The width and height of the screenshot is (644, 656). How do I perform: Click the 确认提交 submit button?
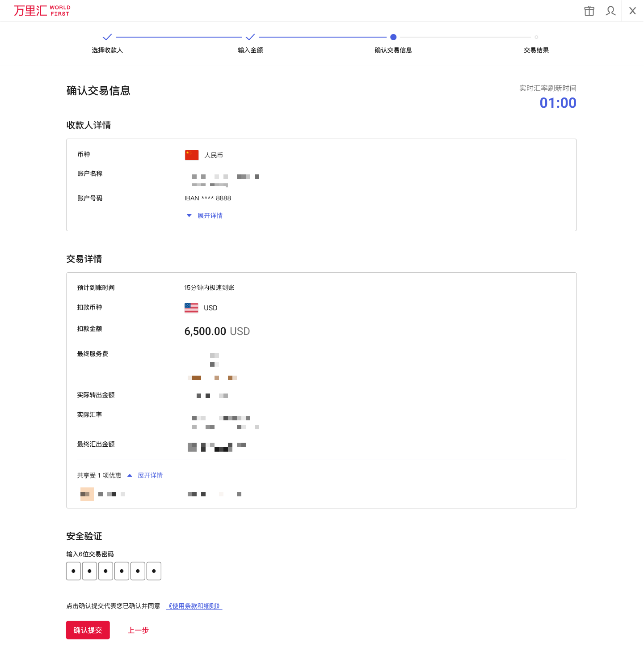pos(88,630)
